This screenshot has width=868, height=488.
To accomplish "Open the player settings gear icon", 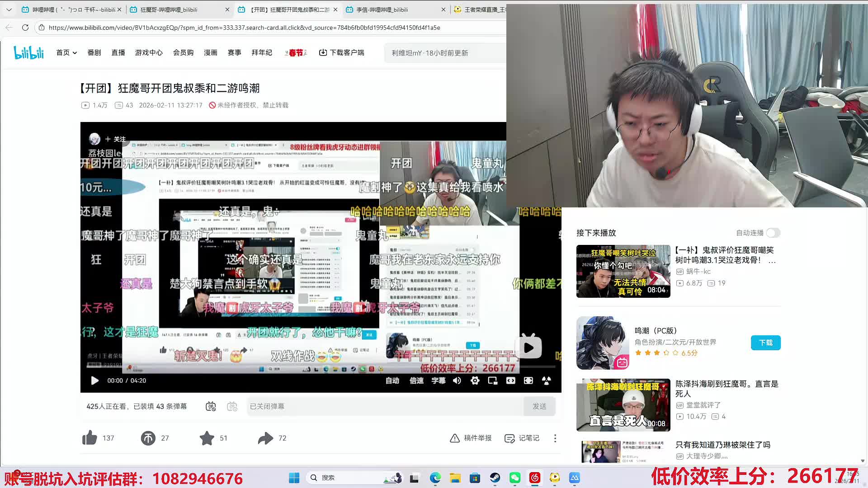I will (x=474, y=381).
